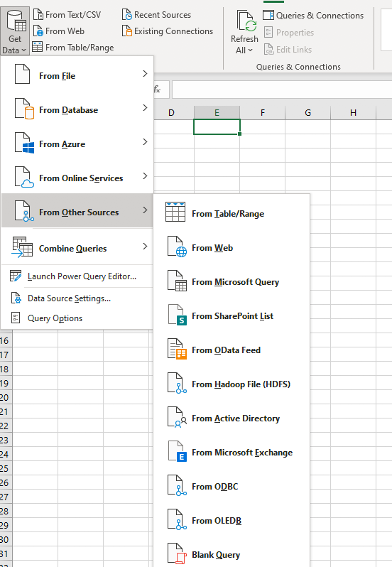Open the Refresh All dropdown arrow
This screenshot has width=392, height=567.
[251, 50]
